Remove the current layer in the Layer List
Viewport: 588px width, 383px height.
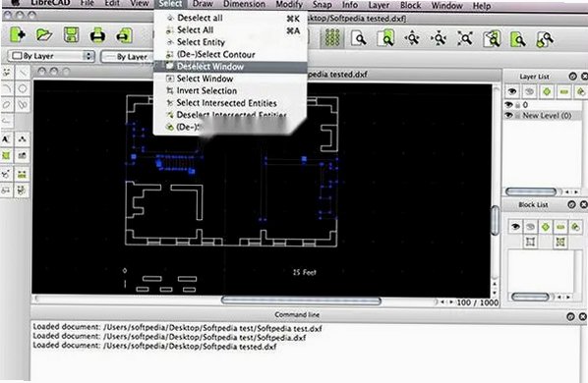563,91
